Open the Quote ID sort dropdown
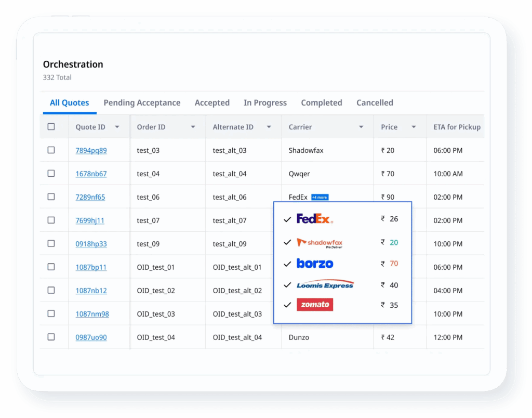The width and height of the screenshot is (532, 418). [117, 126]
